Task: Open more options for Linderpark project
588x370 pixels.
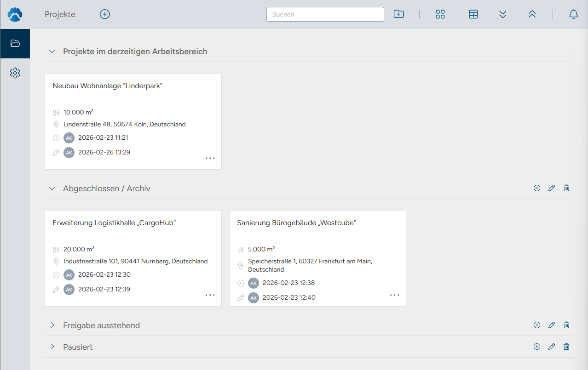Action: coord(210,158)
